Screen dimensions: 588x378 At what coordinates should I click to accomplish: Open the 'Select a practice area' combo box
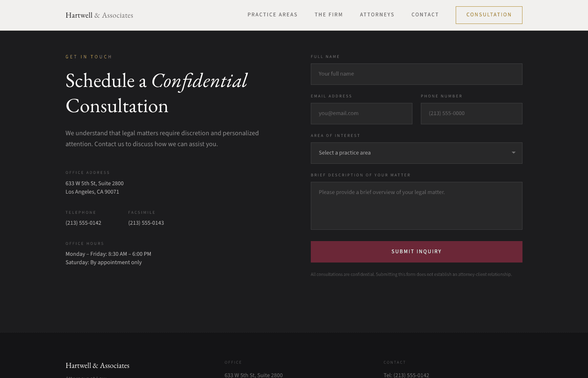pyautogui.click(x=416, y=153)
